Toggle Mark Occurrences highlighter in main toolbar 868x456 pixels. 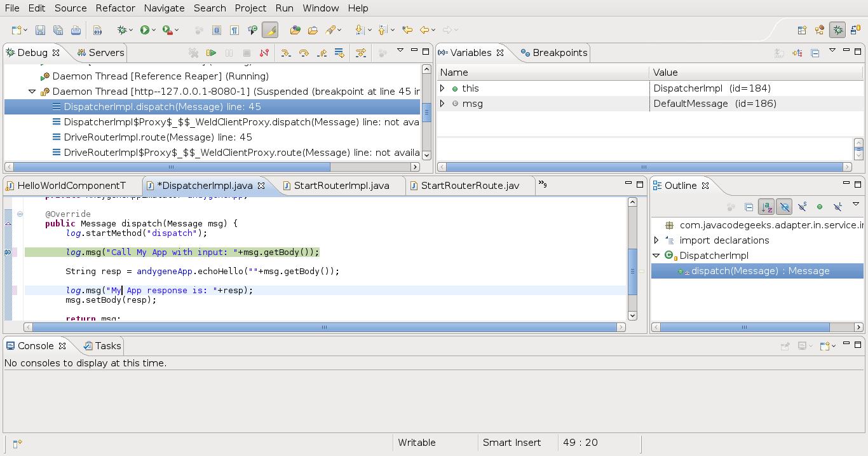click(270, 30)
